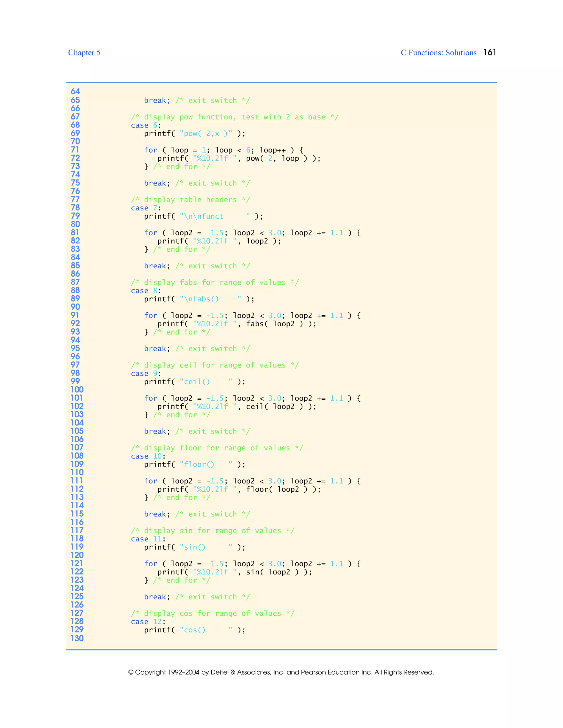The height and width of the screenshot is (728, 563).
Task: Click the printf "pow( 2,x )" line
Action: point(195,134)
